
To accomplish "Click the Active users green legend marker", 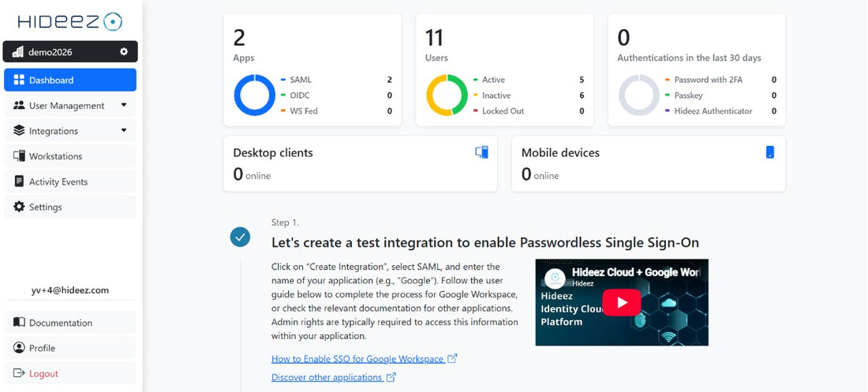I will pos(475,80).
